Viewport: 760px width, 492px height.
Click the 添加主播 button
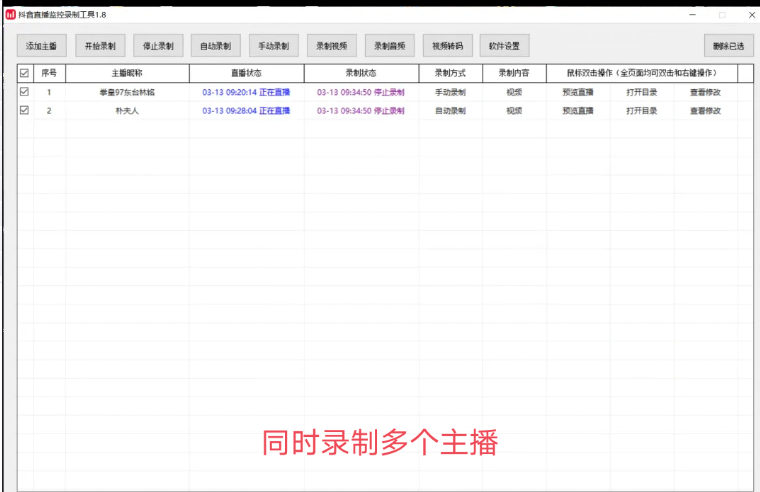[41, 46]
